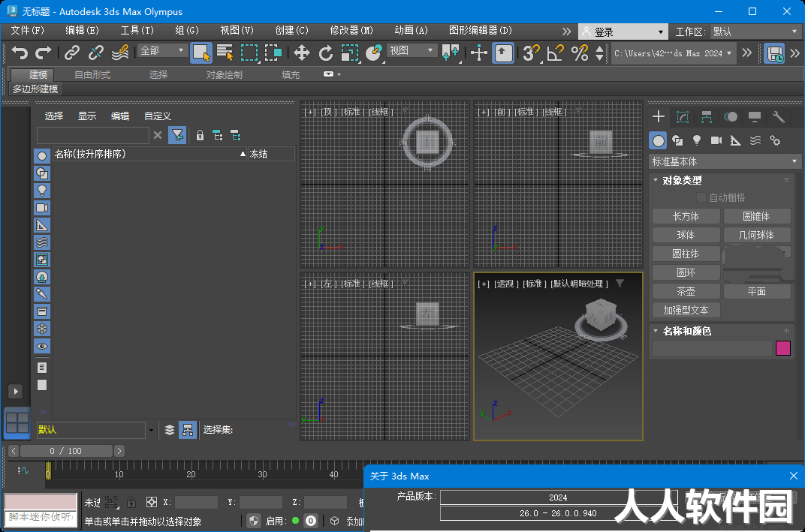Click the Use Pivot Point Center icon
Image resolution: width=805 pixels, height=532 pixels.
tap(451, 53)
